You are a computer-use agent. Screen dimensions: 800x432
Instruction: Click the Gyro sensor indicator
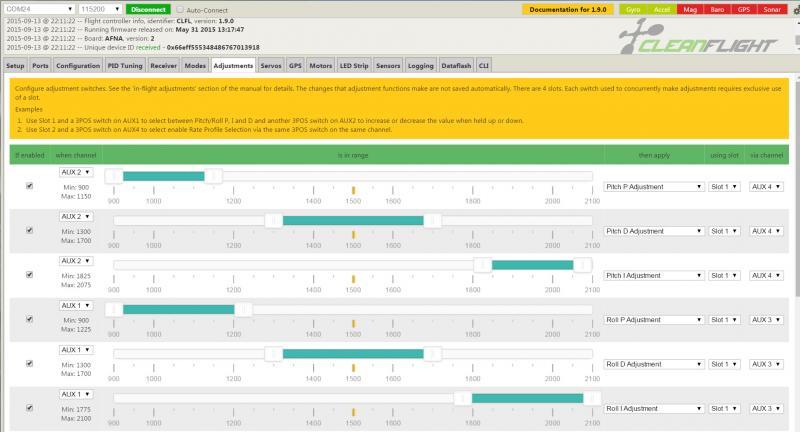[x=632, y=9]
